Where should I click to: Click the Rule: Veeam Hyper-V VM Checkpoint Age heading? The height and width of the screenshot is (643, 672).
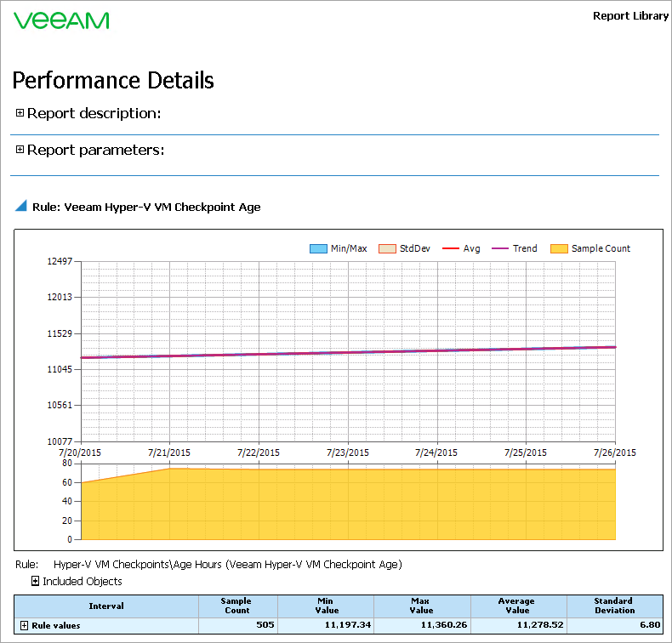tap(146, 207)
